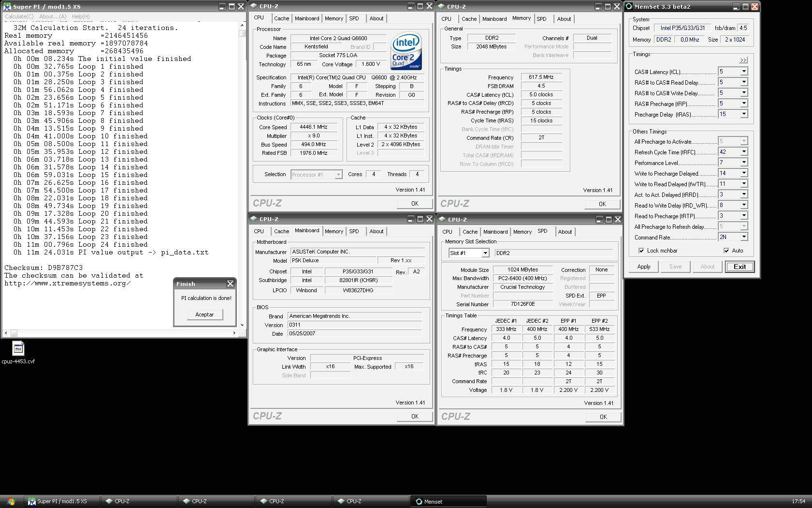Click OK in the CPU-Z Memory window
This screenshot has height=508, width=812.
[602, 204]
